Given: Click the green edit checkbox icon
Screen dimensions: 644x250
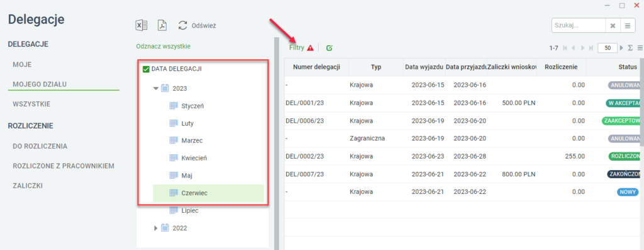Looking at the screenshot, I should point(329,48).
